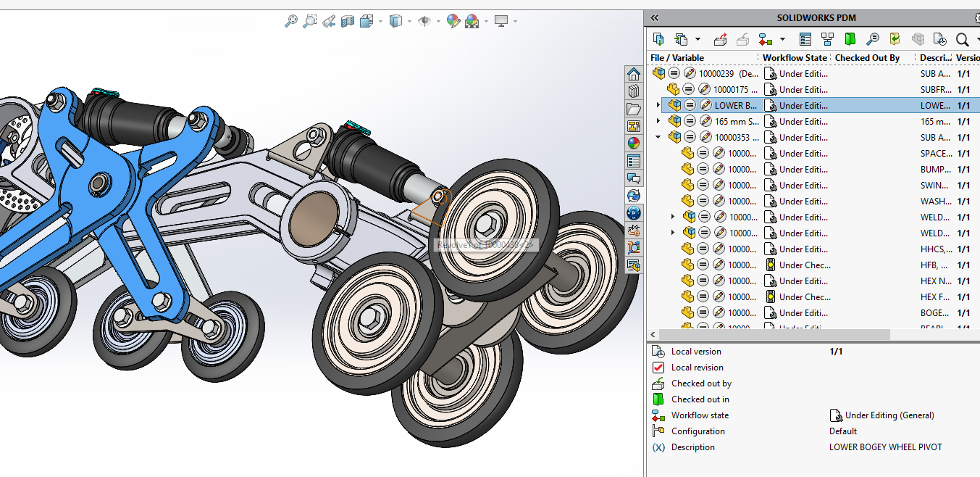Expand the LOWER B... assembly tree node
Screen dimensions: 980x477
658,104
